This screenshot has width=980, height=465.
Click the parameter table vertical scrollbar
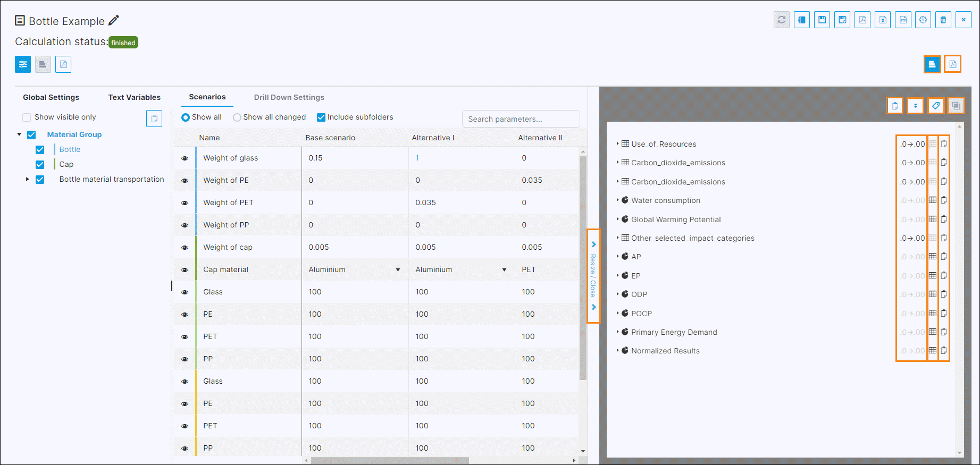pyautogui.click(x=583, y=267)
